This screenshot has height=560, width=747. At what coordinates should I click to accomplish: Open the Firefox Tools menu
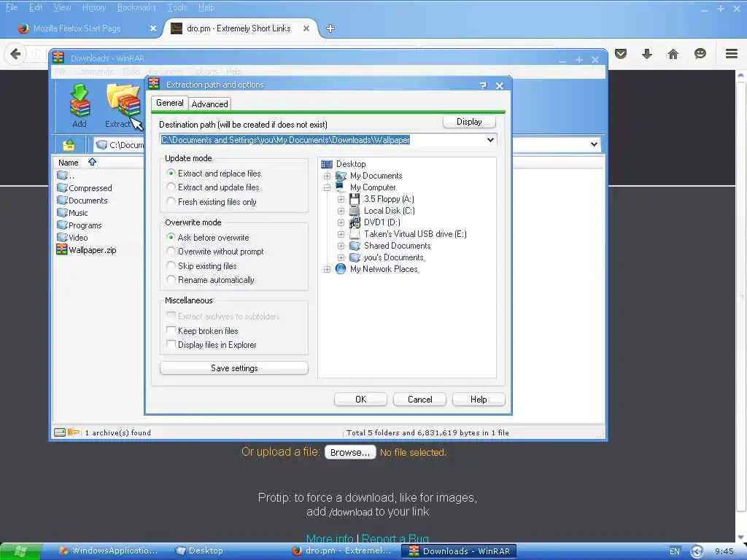[177, 7]
